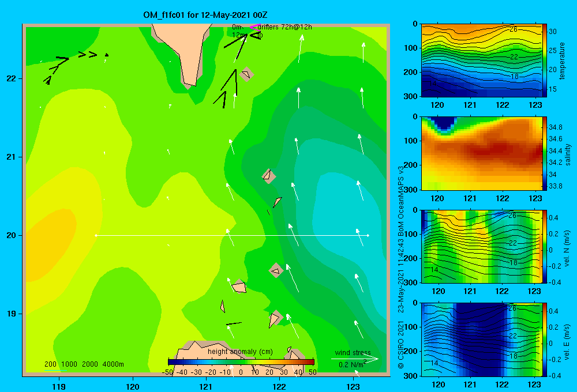Image resolution: width=577 pixels, height=392 pixels.
Task: Open the northward velocity cross-section panel
Action: [x=482, y=246]
